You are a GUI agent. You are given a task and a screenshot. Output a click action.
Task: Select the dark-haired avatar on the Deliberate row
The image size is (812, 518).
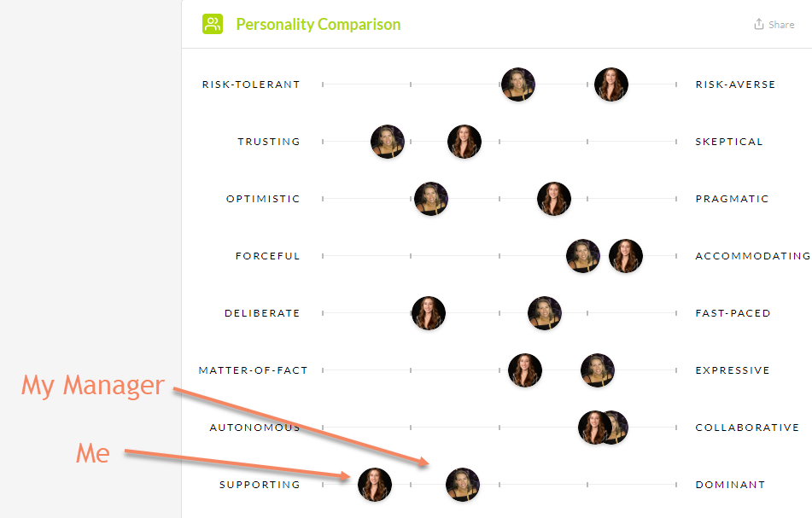tap(429, 313)
